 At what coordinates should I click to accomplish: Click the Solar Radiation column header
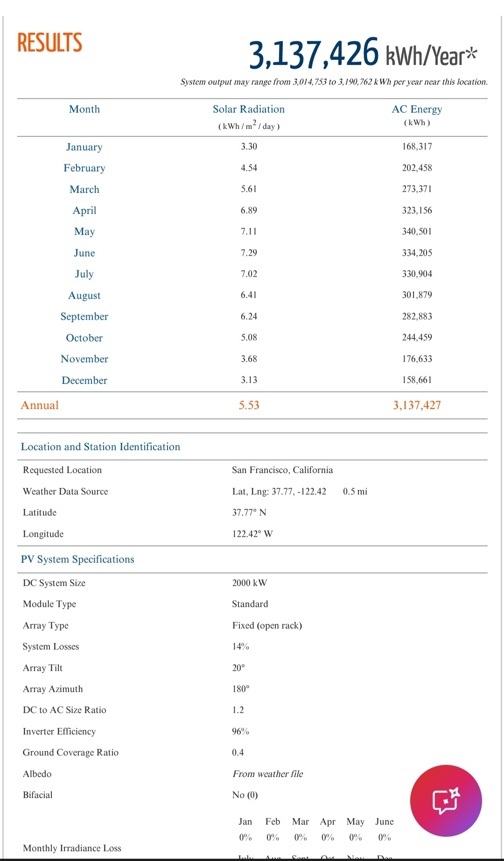[x=249, y=109]
